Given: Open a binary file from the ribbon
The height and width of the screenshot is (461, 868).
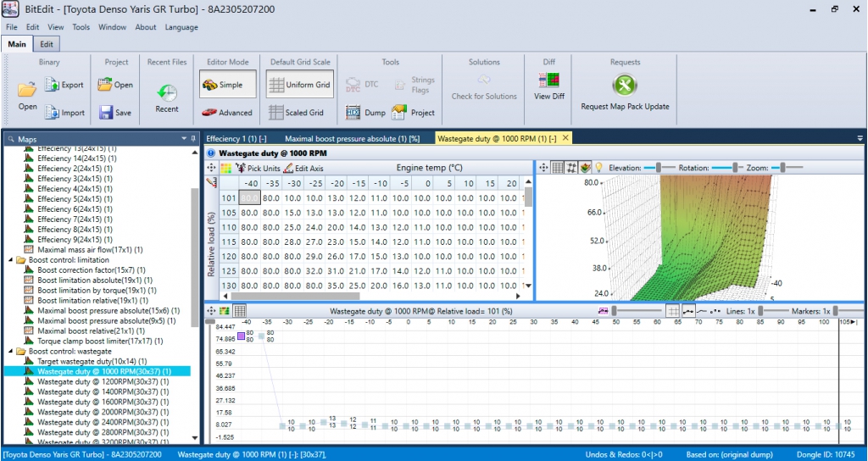Looking at the screenshot, I should [26, 96].
